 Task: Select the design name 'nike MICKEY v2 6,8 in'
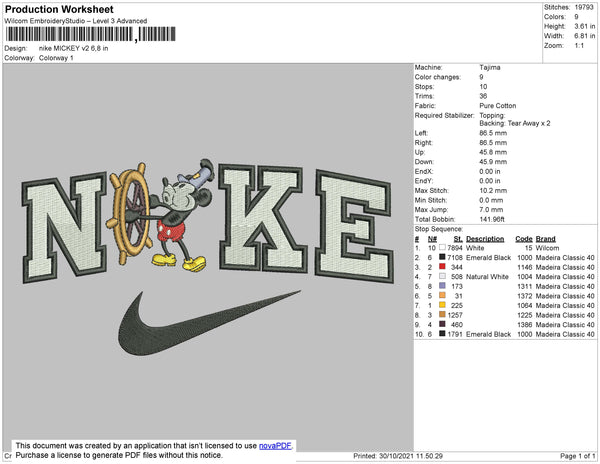point(73,48)
